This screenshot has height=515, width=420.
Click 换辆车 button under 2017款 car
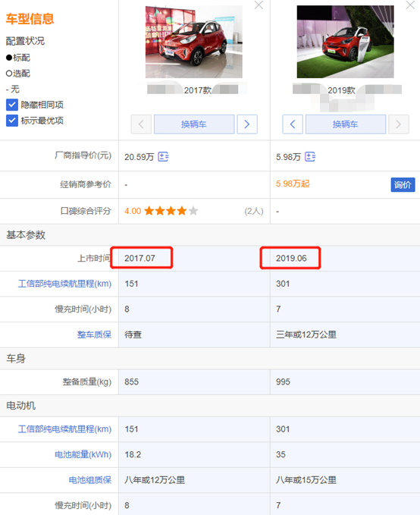[194, 124]
